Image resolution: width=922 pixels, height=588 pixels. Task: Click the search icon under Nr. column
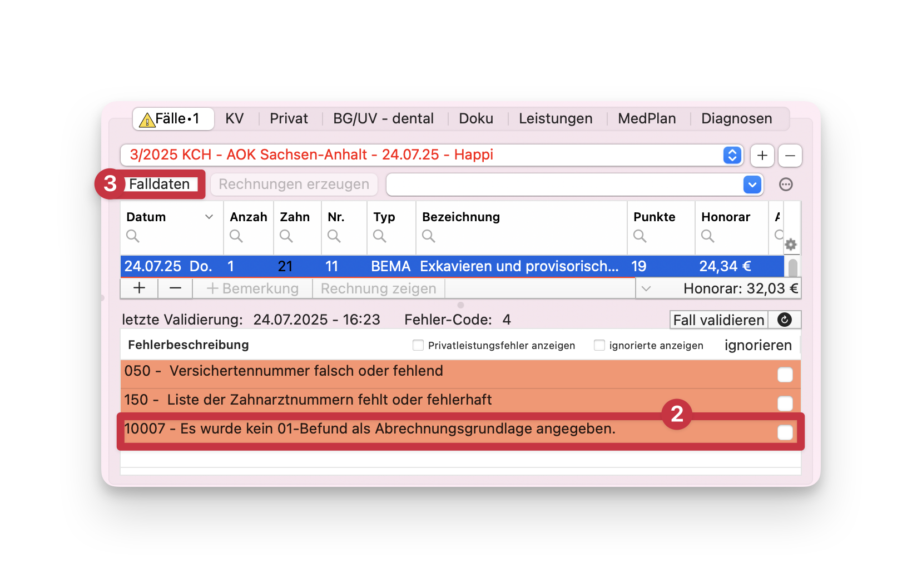pos(334,236)
